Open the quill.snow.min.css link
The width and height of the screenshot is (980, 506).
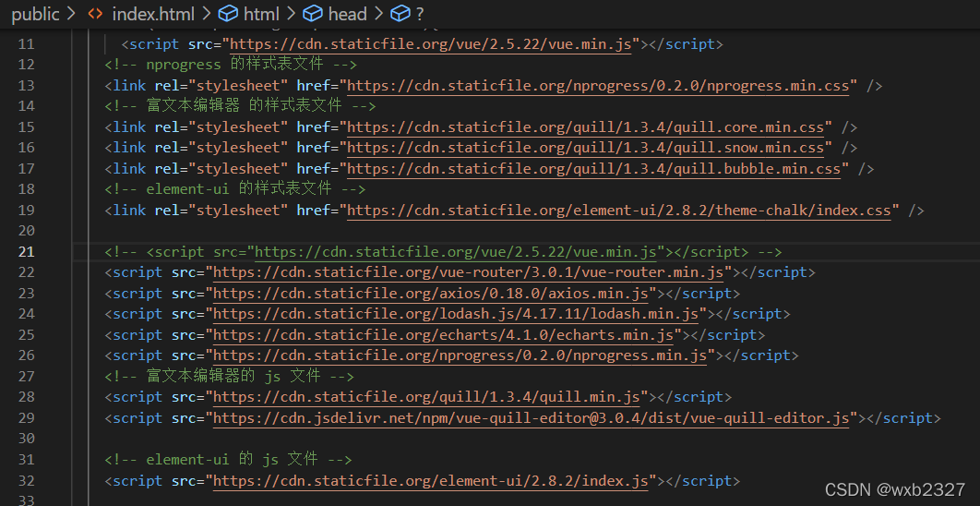(586, 148)
